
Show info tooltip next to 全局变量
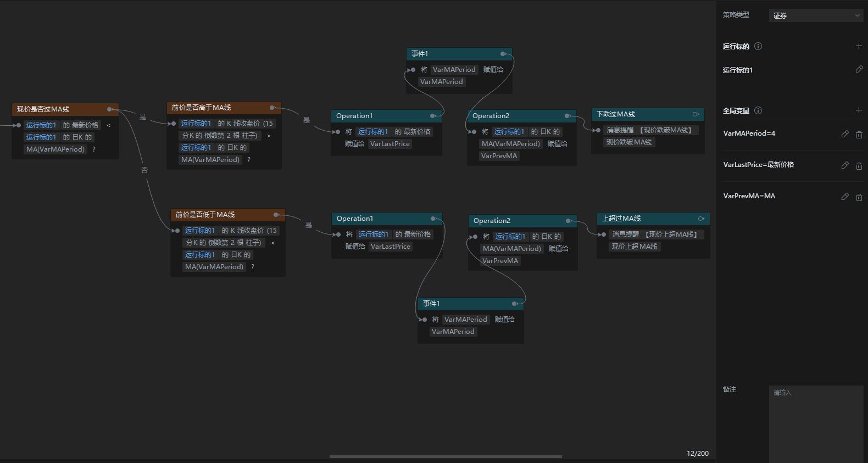[758, 110]
